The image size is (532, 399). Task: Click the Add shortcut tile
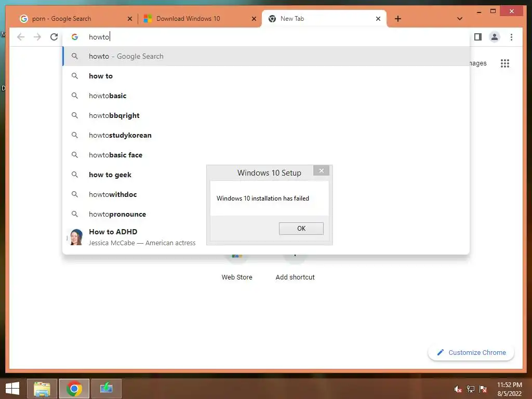295,268
